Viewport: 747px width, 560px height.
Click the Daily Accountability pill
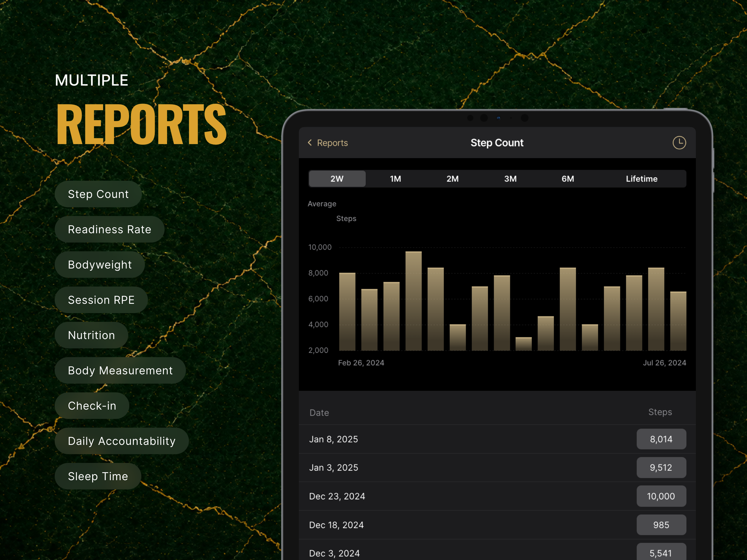point(122,441)
